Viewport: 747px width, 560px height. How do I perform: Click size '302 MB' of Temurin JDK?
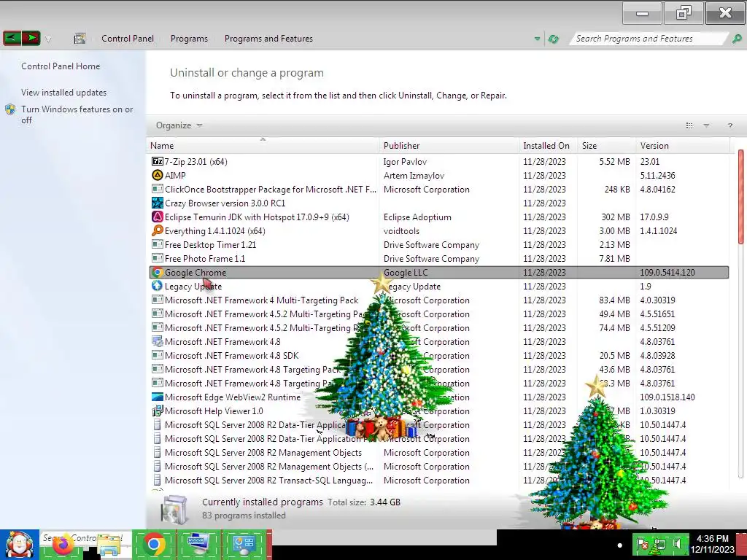616,217
